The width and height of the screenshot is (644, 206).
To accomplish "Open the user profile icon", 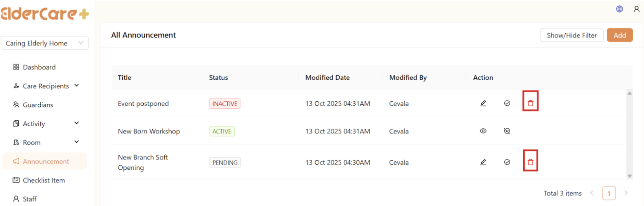I will (636, 9).
